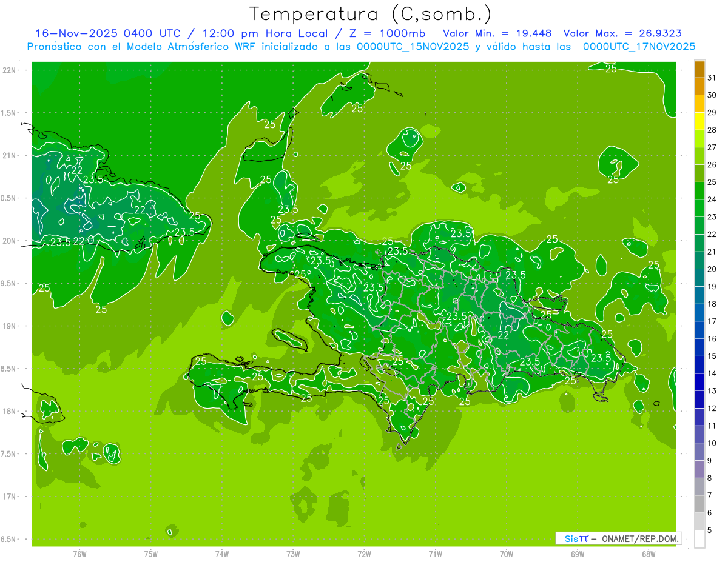Click the "20N" latitude axis label
The width and height of the screenshot is (728, 562).
coord(10,241)
